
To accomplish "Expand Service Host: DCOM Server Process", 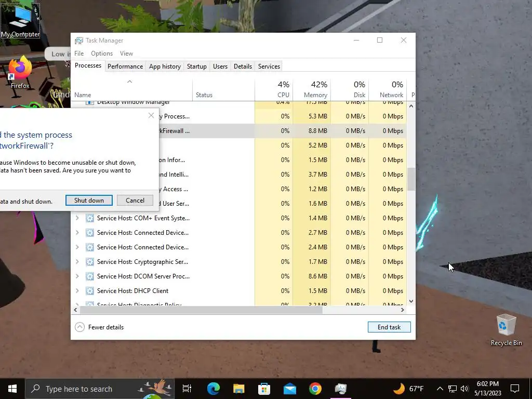I will (77, 276).
